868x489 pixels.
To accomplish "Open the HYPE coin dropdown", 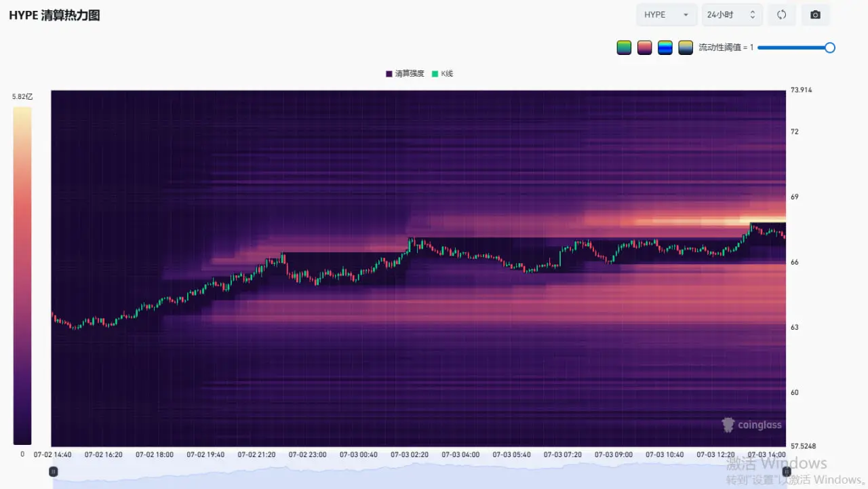I will click(667, 15).
